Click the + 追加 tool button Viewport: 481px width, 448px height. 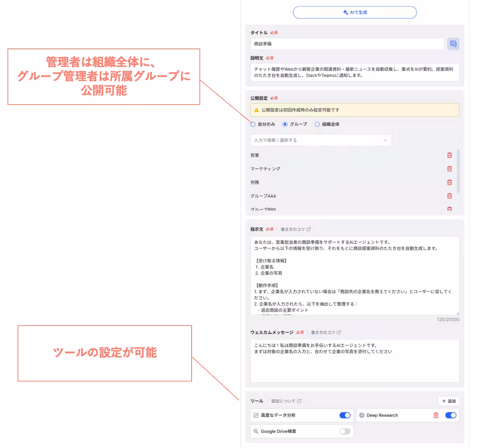pyautogui.click(x=449, y=401)
